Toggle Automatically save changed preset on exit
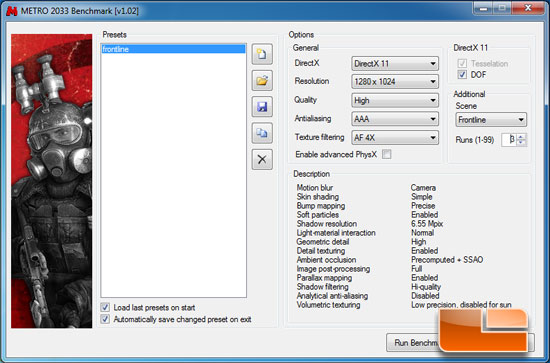The height and width of the screenshot is (363, 550). coord(105,319)
